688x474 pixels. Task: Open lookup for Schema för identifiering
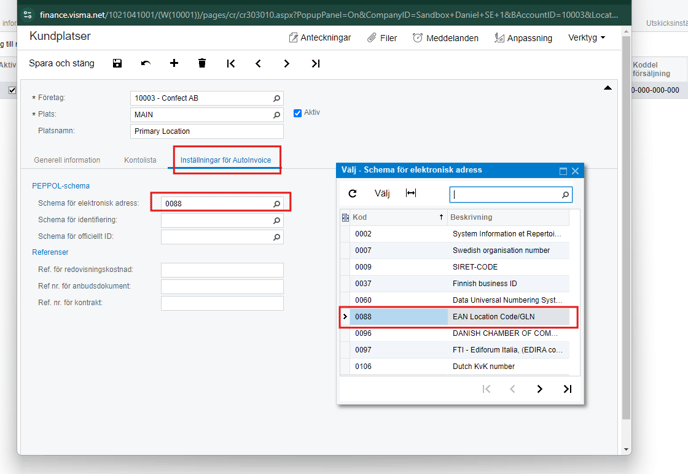(276, 220)
